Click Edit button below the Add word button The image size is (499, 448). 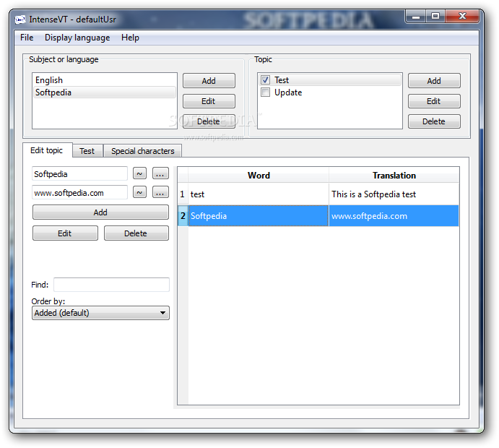65,233
